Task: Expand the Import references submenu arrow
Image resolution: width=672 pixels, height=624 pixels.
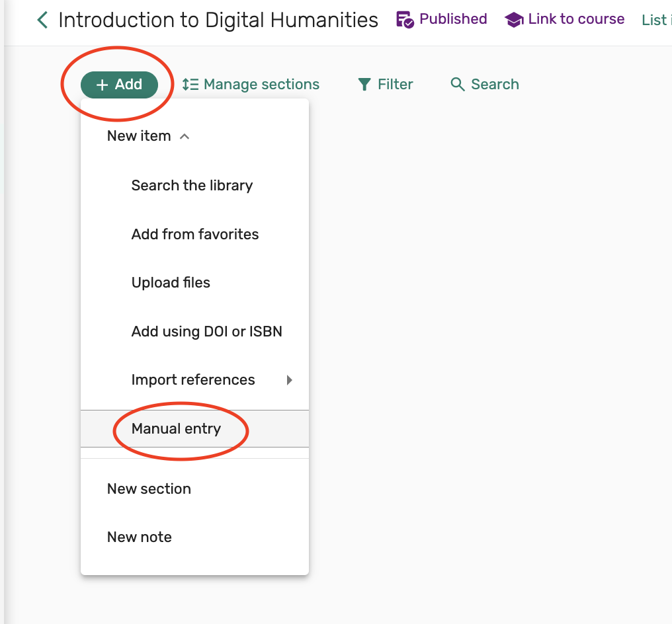Action: click(x=289, y=380)
